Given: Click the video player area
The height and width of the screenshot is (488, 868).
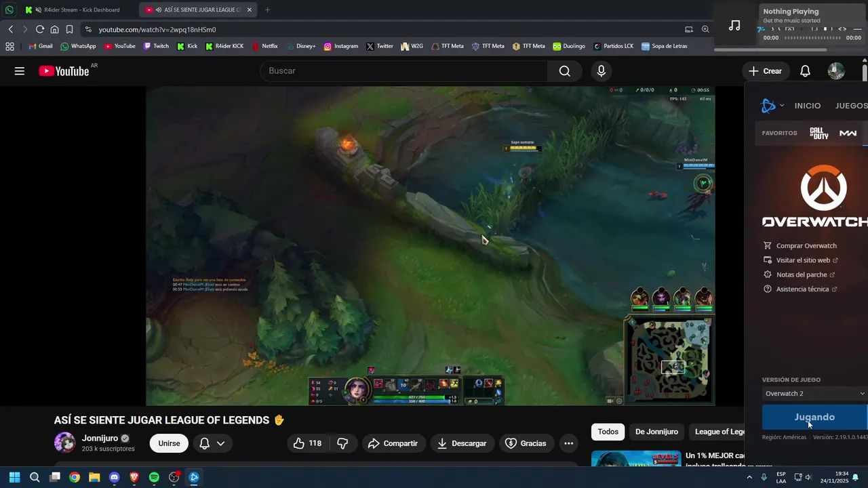Looking at the screenshot, I should (430, 245).
